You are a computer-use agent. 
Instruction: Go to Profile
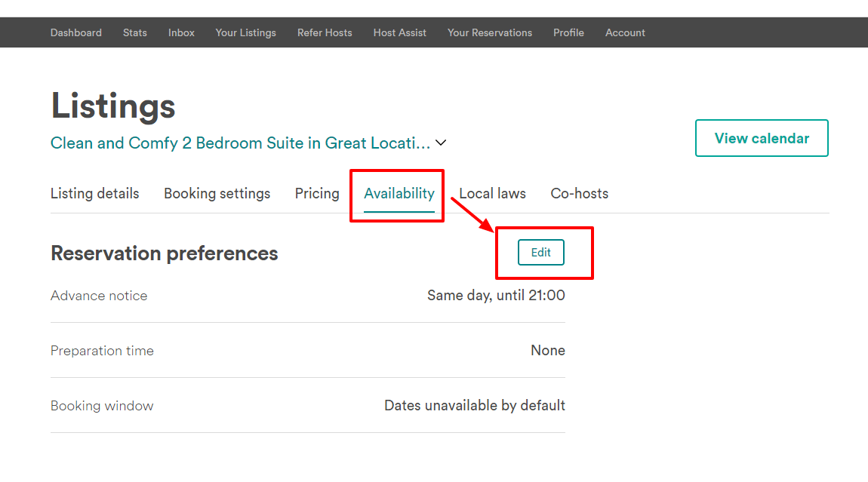pyautogui.click(x=568, y=32)
